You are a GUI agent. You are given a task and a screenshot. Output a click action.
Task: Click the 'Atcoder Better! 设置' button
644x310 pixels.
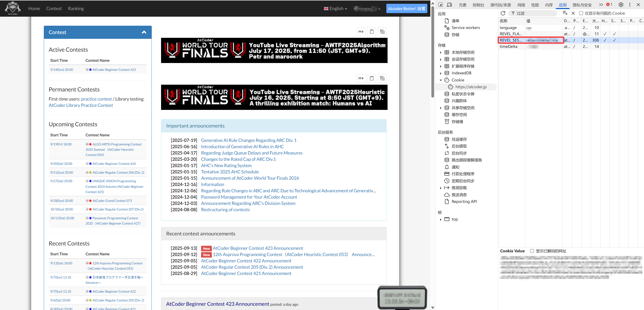406,9
